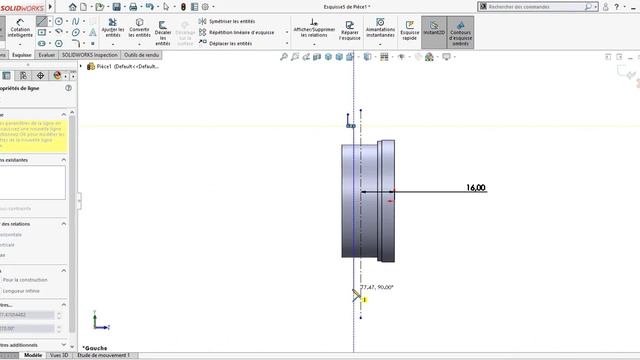Viewport: 640px width, 360px height.
Task: Click Symétriser les entités
Action: coord(227,21)
